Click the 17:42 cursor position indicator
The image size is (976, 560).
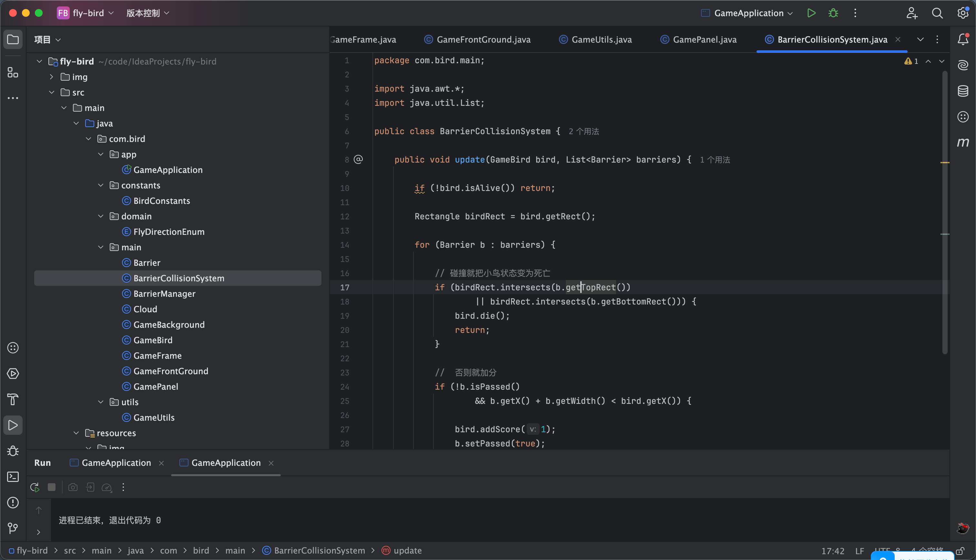(x=832, y=551)
